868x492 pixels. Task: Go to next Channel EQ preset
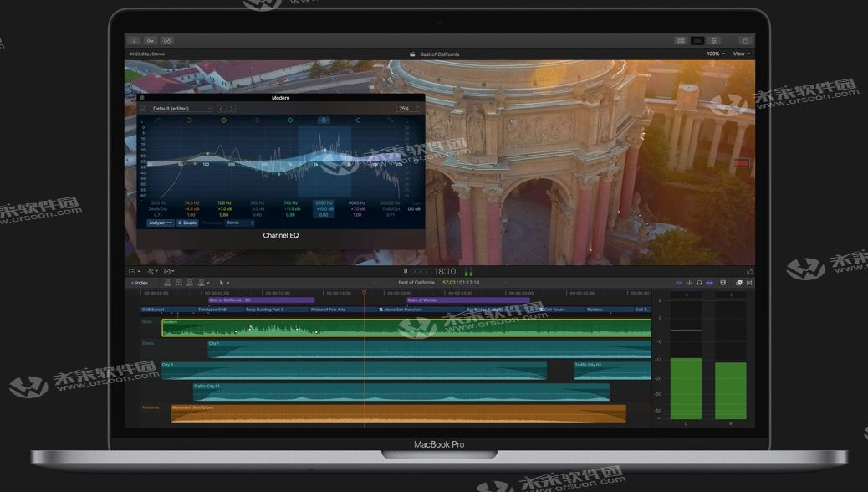232,109
